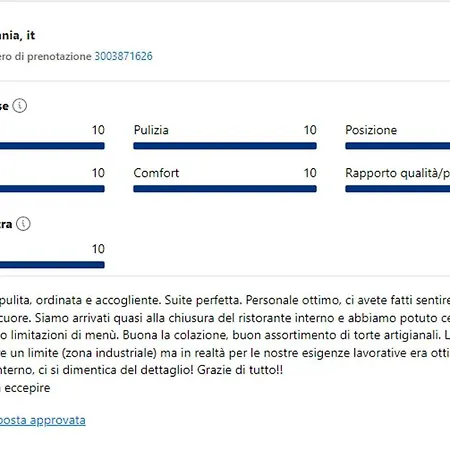Click the Pulizia rating bar
This screenshot has height=450, width=450.
click(x=225, y=146)
